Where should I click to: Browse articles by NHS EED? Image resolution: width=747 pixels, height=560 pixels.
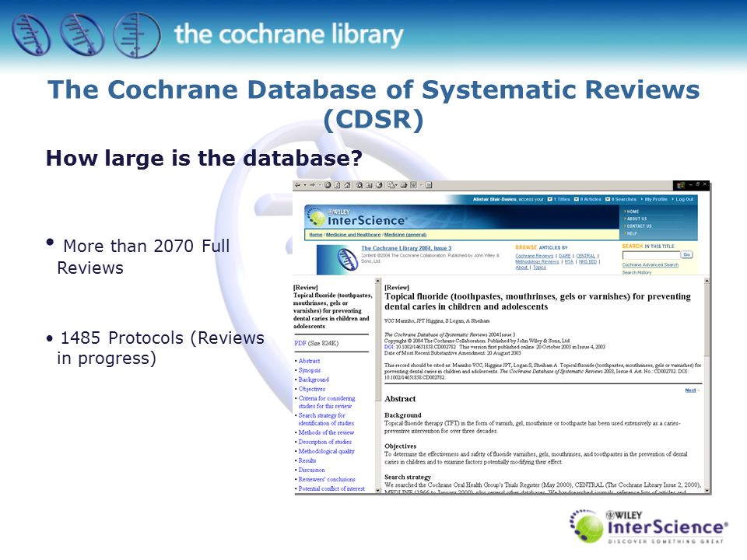587,261
